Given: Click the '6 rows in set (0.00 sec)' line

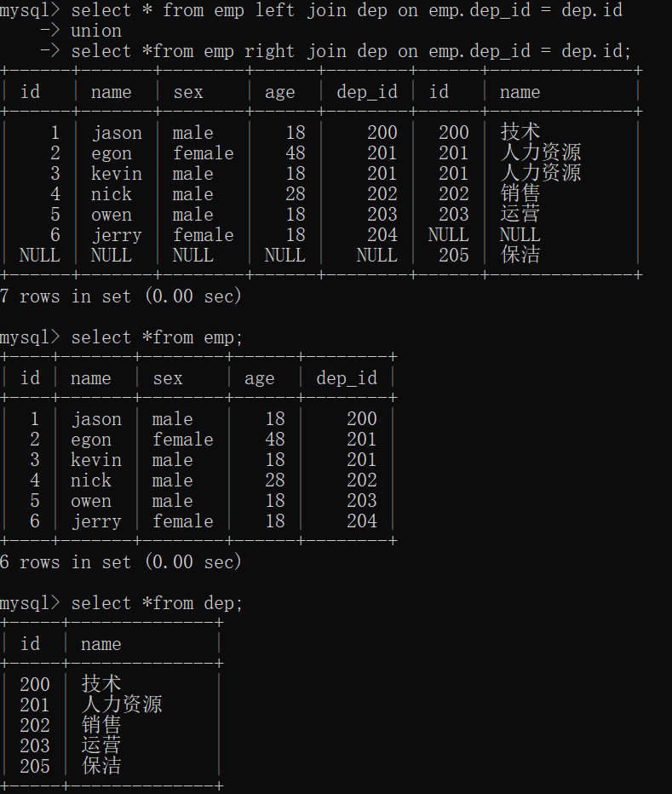Looking at the screenshot, I should (x=121, y=562).
